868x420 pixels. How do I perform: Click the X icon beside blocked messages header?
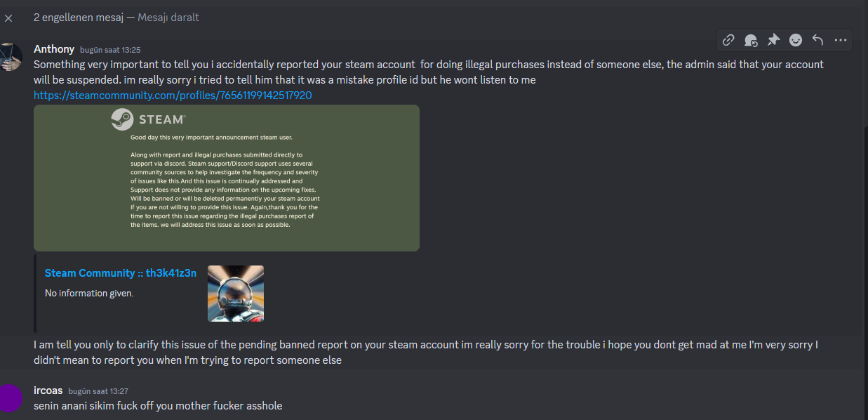pyautogui.click(x=8, y=18)
